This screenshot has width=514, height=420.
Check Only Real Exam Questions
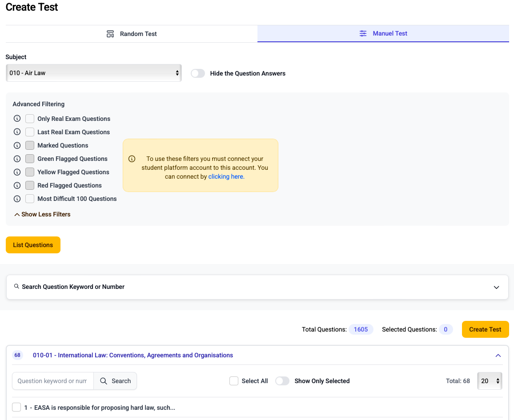point(30,119)
